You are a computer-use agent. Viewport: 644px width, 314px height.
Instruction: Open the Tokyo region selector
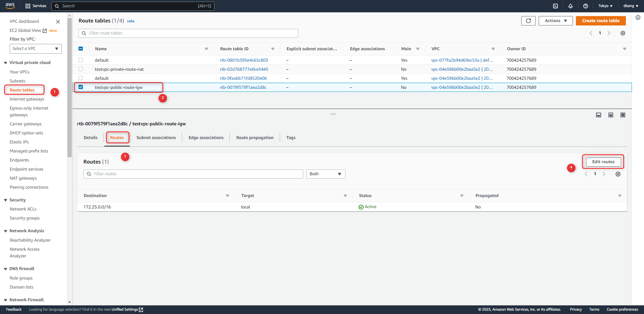click(605, 6)
